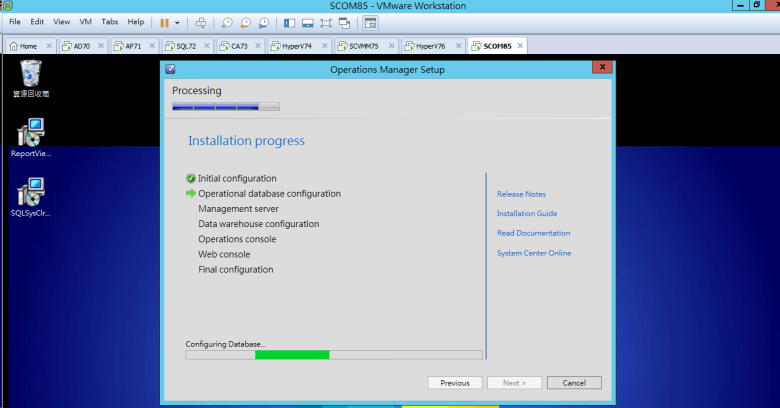
Task: Open the VM menu
Action: (x=85, y=22)
